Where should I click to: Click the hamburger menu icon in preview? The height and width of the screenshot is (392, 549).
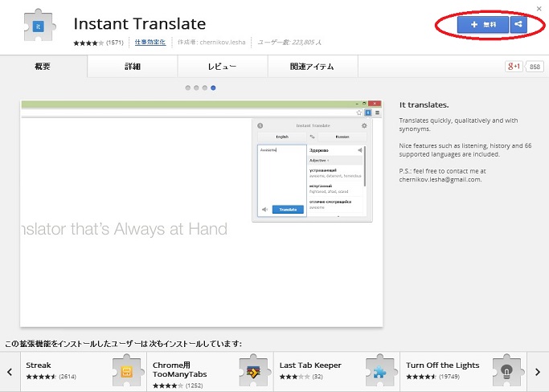coord(378,112)
